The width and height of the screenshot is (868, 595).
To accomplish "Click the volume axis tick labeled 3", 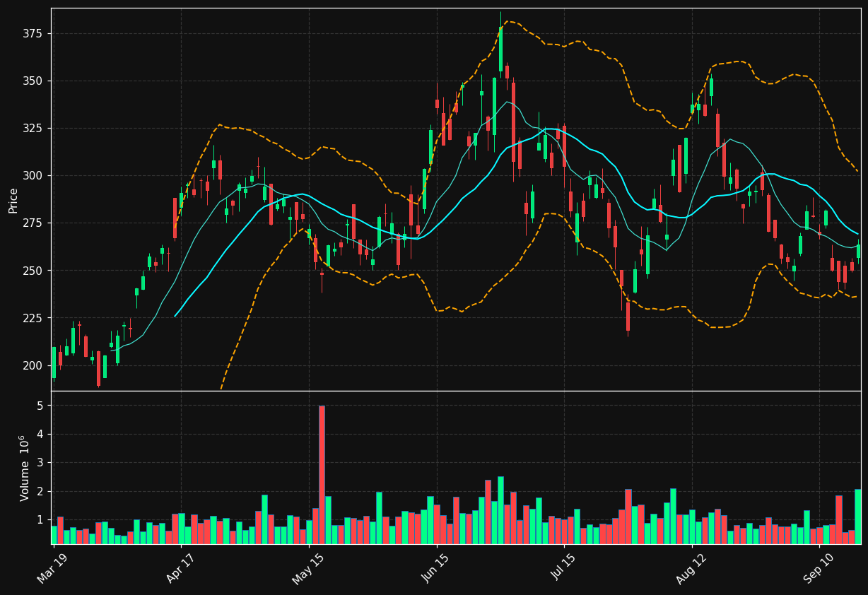I will point(40,463).
